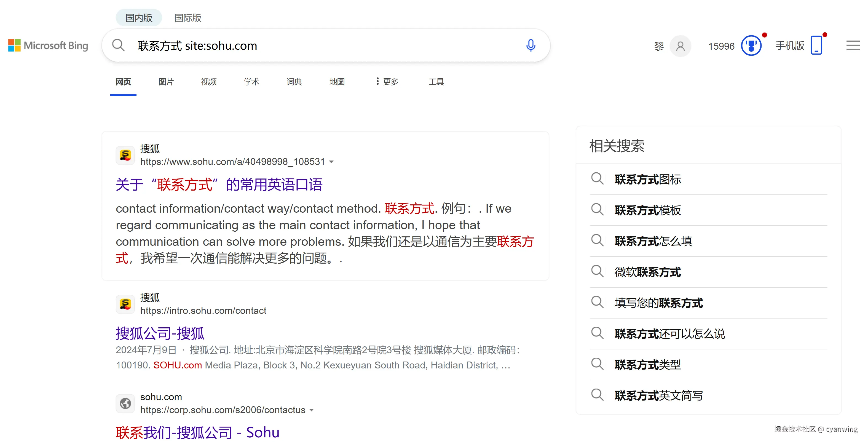Click the microphone voice search icon

pos(531,45)
